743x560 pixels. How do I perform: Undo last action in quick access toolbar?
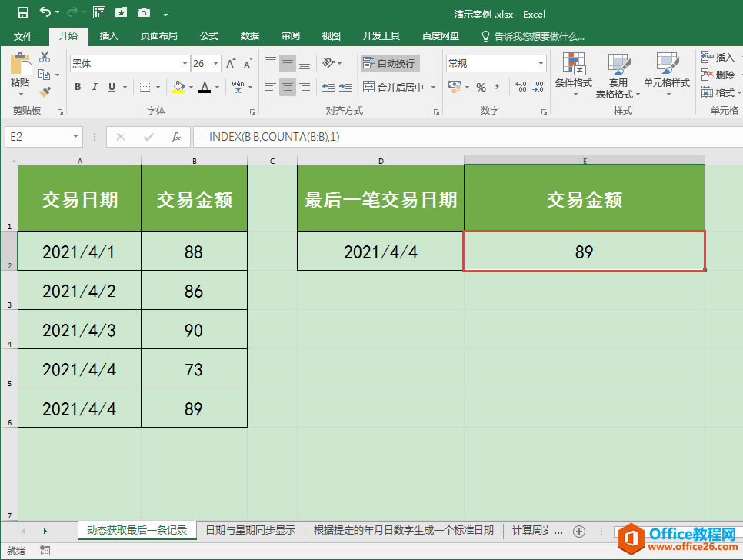coord(45,12)
